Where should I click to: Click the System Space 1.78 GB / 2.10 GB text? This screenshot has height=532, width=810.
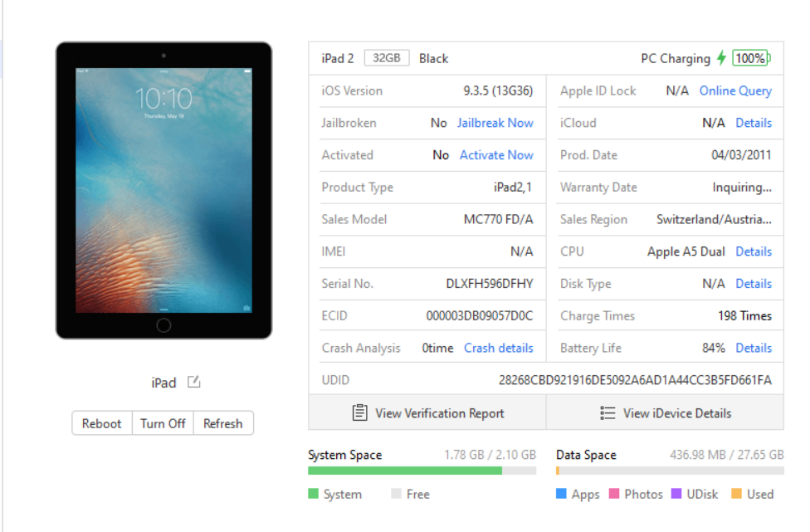pos(490,455)
